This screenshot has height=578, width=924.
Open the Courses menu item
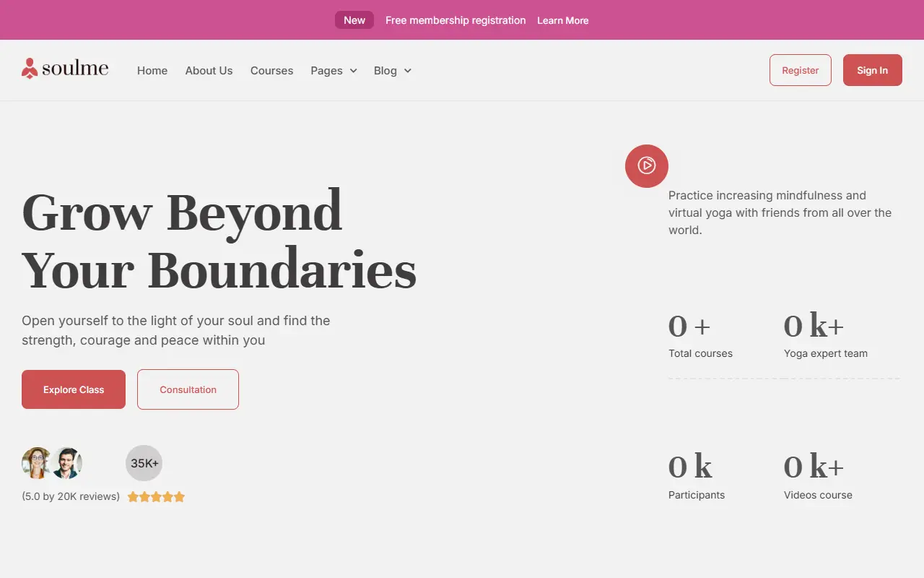click(271, 71)
